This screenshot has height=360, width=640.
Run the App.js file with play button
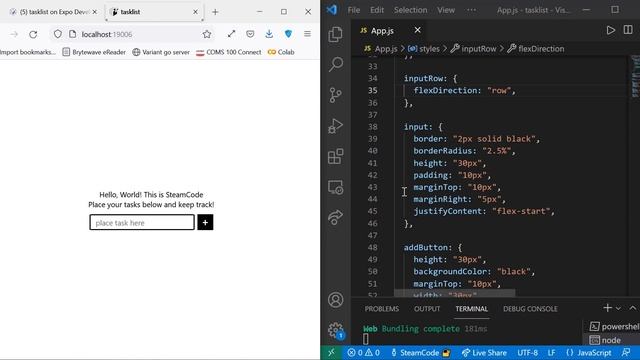[611, 30]
